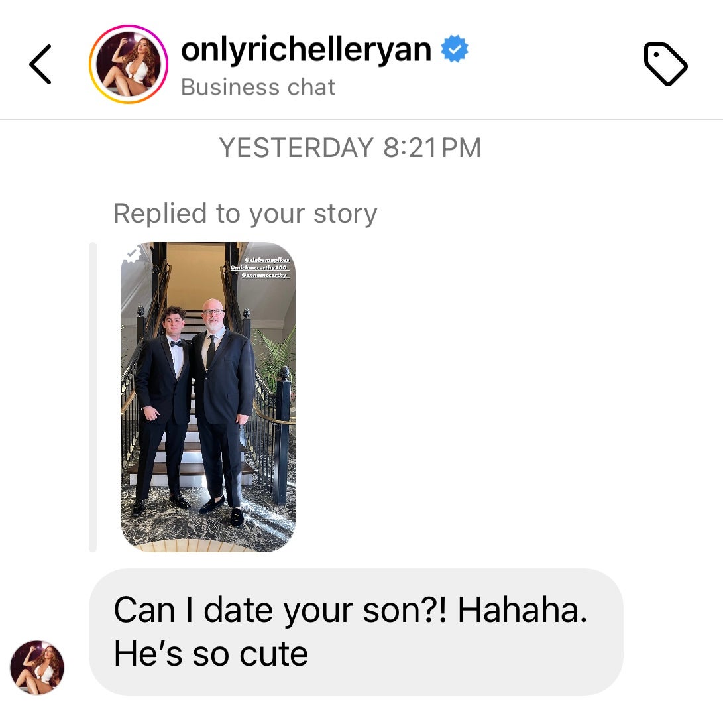Go back using the left arrow
The height and width of the screenshot is (728, 723).
pyautogui.click(x=40, y=64)
